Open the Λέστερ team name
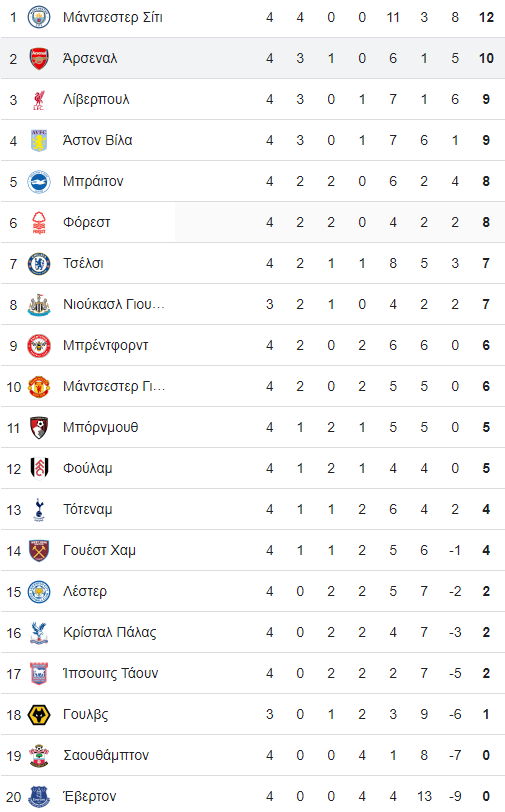This screenshot has width=505, height=812. point(85,591)
